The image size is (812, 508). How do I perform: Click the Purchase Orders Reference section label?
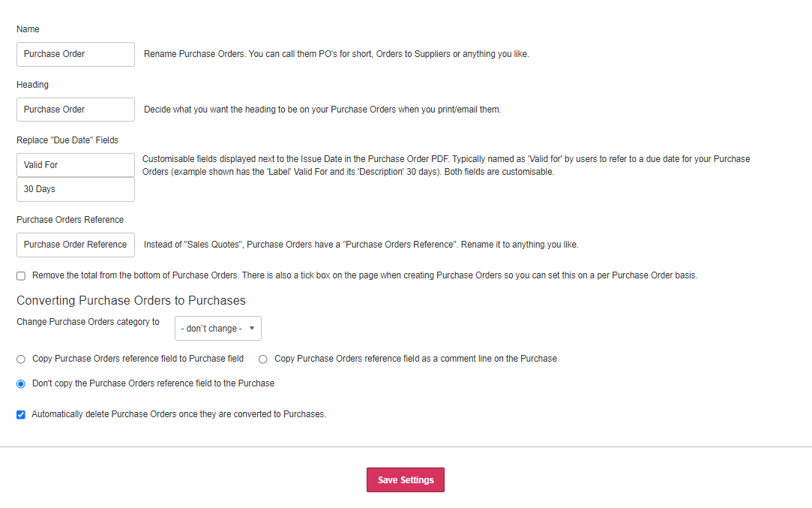click(x=70, y=219)
